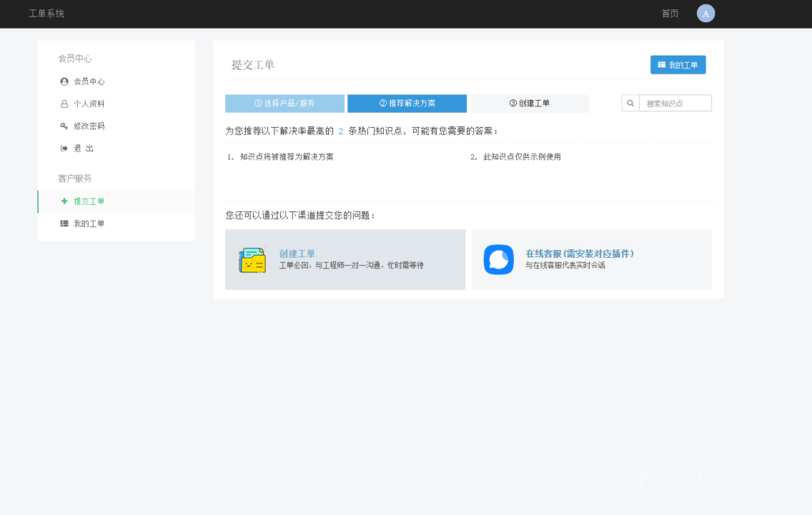Click the blue chat bubble icon for 在线客服
Viewport: 812px width, 515px height.
pyautogui.click(x=499, y=259)
